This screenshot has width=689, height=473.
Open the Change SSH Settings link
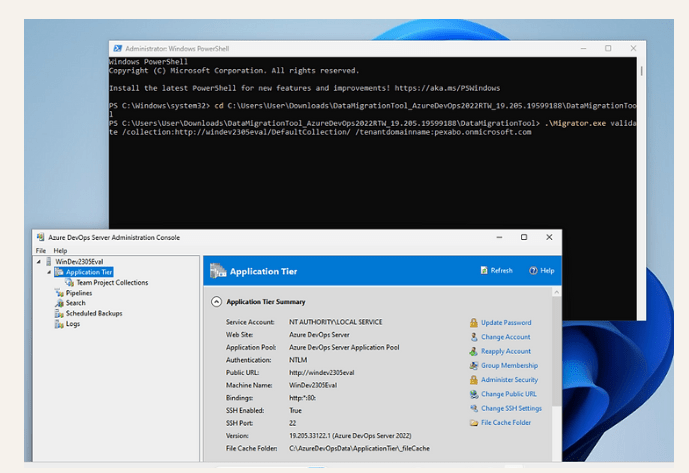(x=511, y=408)
